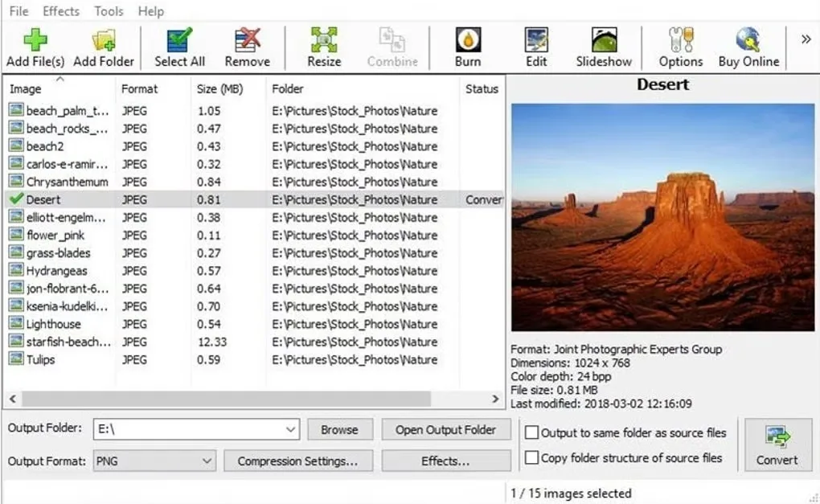This screenshot has height=504, width=820.
Task: Open the Output Format PNG dropdown
Action: [207, 461]
